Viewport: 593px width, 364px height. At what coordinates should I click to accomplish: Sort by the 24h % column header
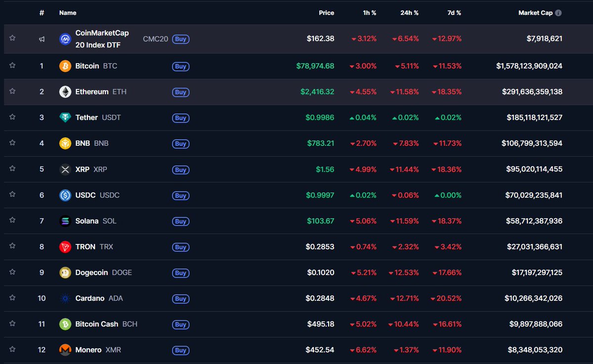(410, 13)
